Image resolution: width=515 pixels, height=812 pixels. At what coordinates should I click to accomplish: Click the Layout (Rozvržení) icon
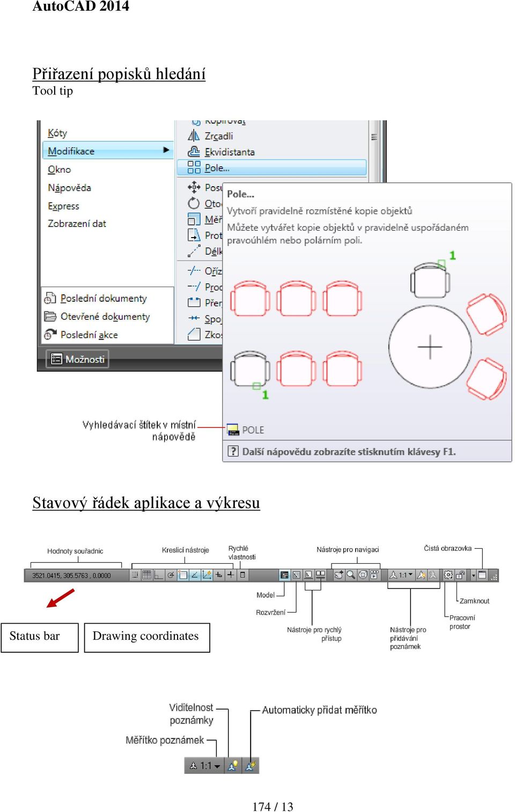[296, 575]
